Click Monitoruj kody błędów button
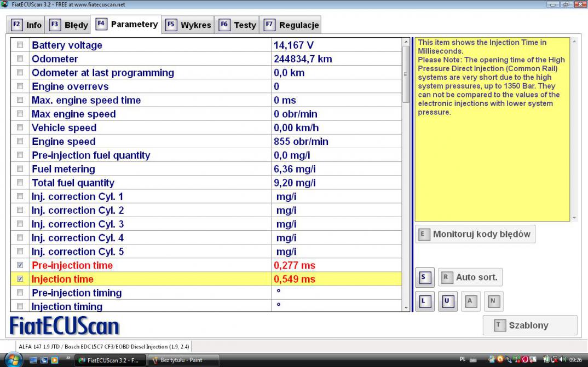 pos(475,234)
